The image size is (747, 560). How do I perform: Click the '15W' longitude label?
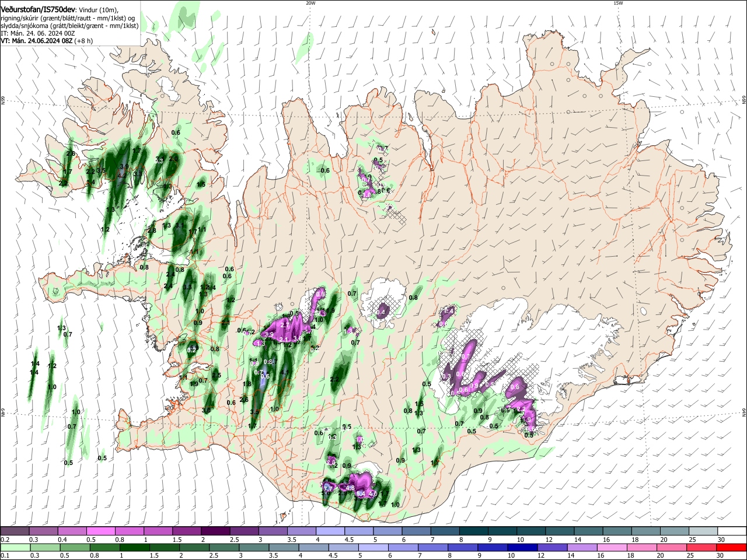[x=617, y=3]
